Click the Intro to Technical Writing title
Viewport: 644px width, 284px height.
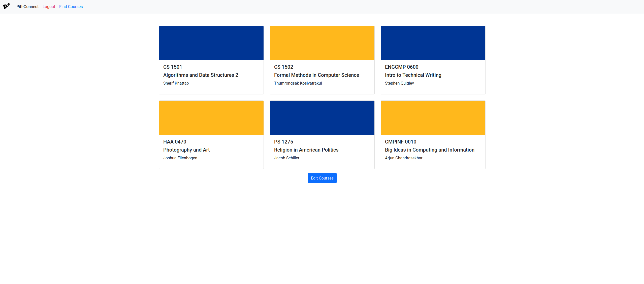tap(413, 75)
